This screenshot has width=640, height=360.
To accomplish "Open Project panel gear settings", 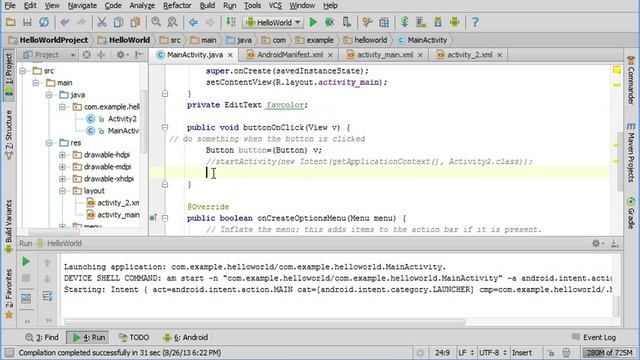I will point(121,55).
